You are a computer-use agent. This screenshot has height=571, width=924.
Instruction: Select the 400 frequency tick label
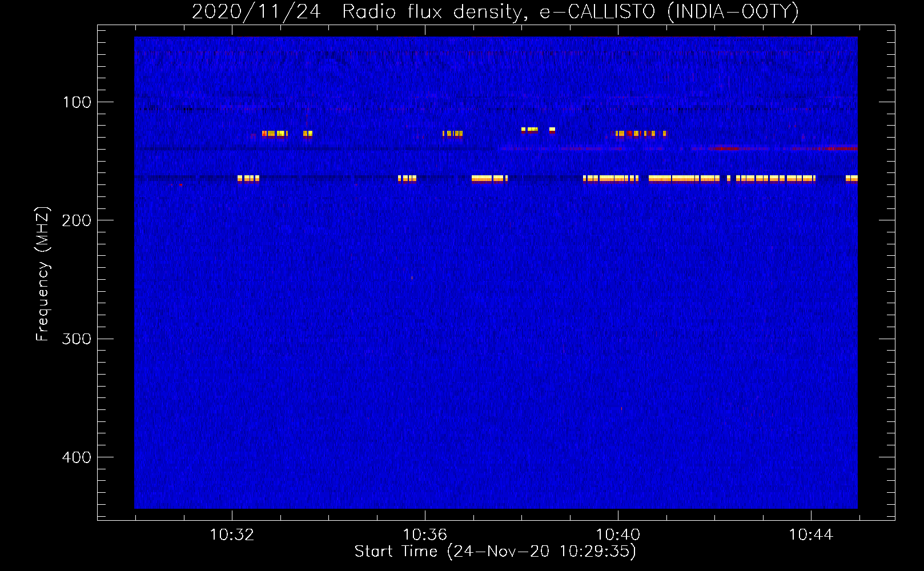click(77, 457)
